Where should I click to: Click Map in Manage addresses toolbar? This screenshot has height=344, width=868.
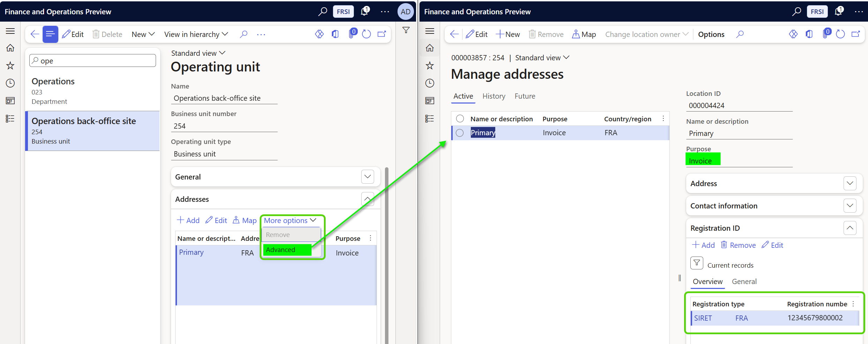pos(584,34)
